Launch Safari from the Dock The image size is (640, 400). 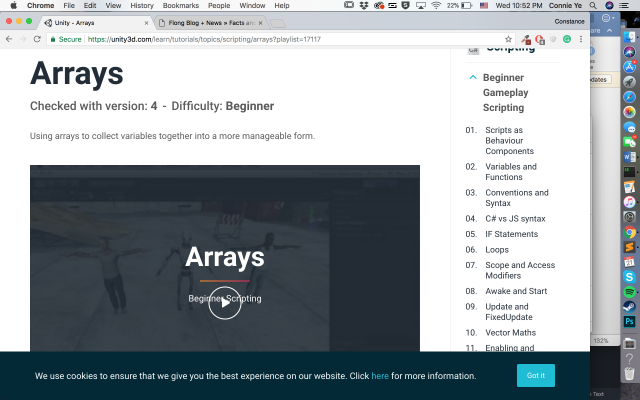(x=629, y=97)
